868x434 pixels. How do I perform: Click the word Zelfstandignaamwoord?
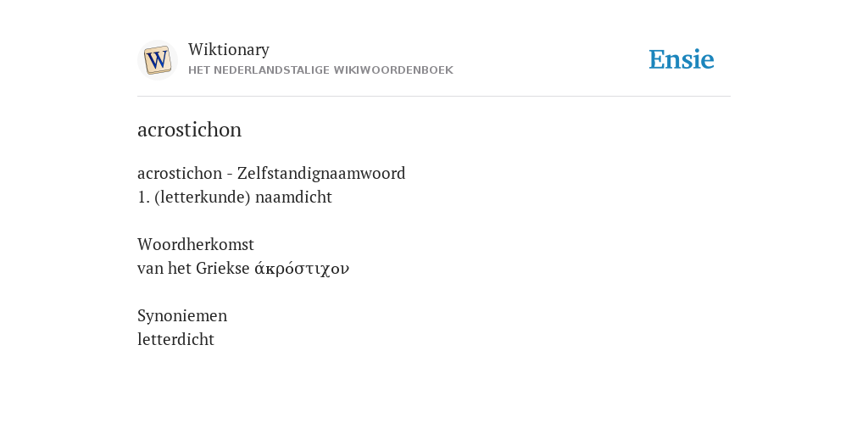click(x=321, y=173)
